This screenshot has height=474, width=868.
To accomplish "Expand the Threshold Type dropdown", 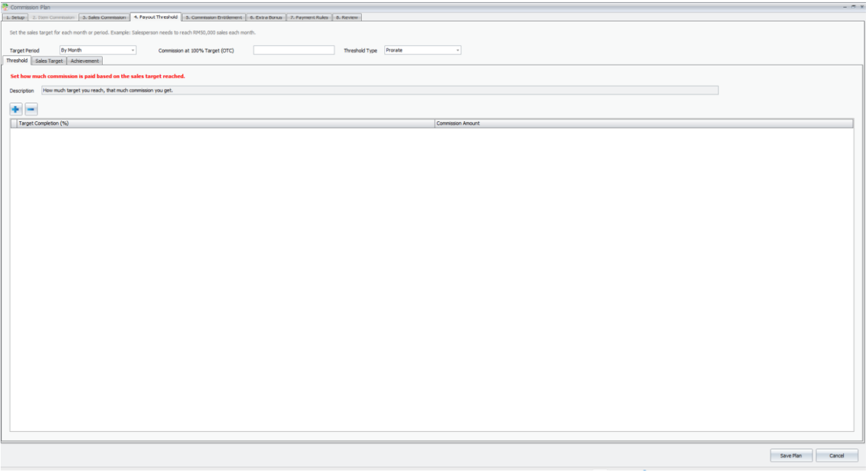I will click(x=422, y=50).
